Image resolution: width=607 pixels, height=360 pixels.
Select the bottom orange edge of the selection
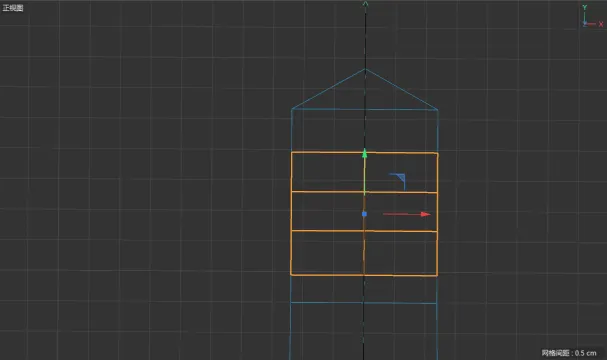click(364, 275)
